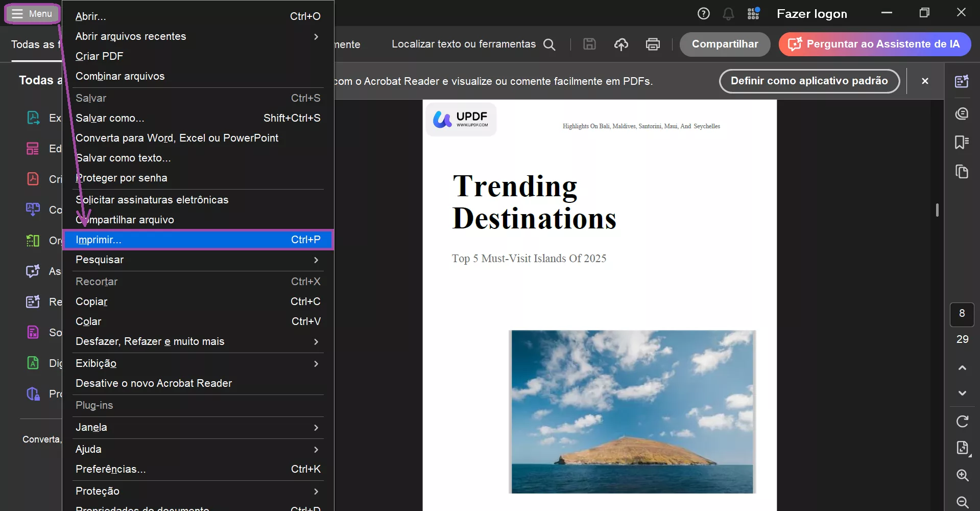Click the zoom out magnifier icon
Image resolution: width=980 pixels, height=511 pixels.
pyautogui.click(x=962, y=502)
